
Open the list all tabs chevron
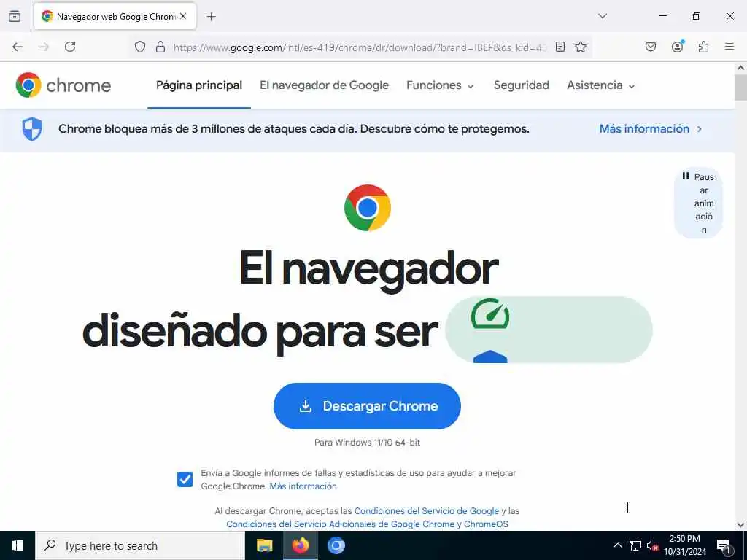tap(603, 16)
